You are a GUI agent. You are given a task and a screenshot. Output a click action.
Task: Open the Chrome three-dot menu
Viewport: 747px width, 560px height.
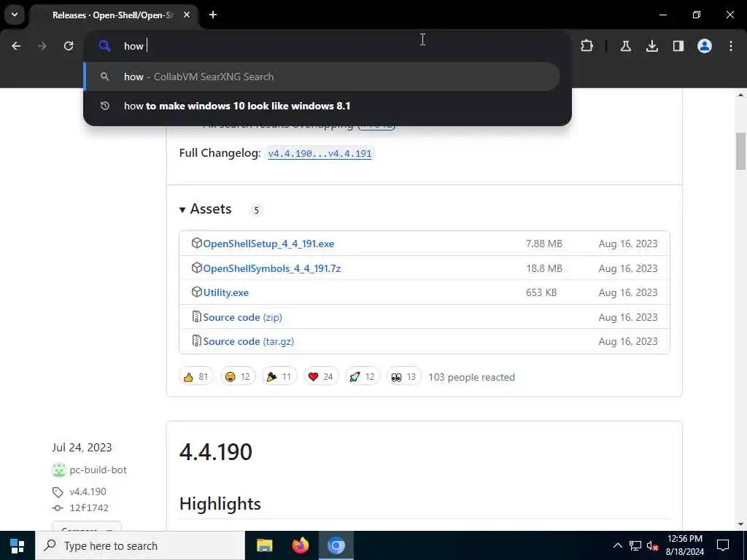tap(731, 46)
